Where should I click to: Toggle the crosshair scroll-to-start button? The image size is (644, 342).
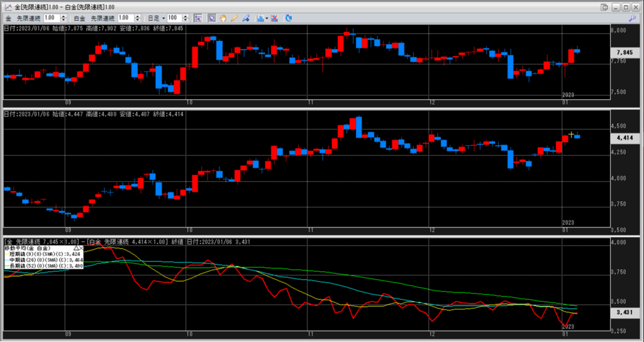tap(197, 18)
